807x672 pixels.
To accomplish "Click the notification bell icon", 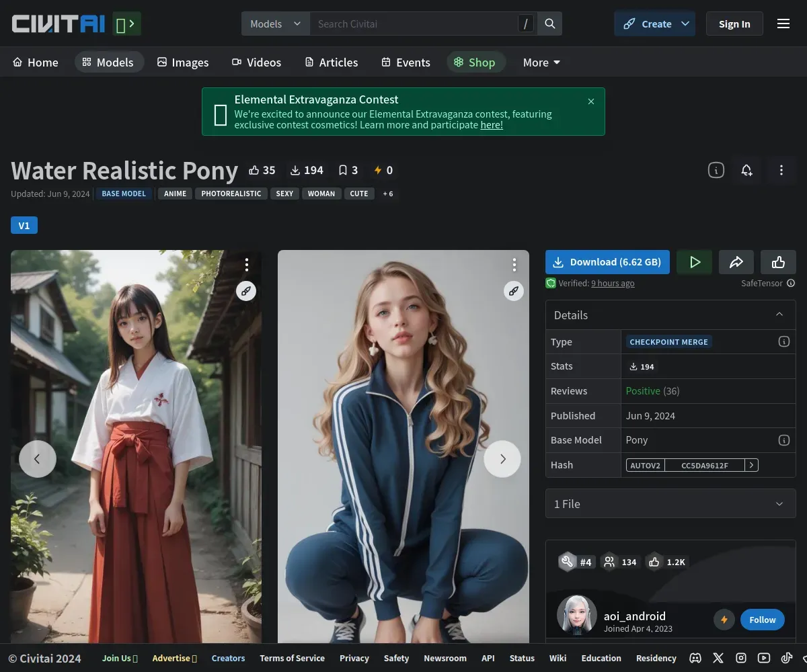I will tap(746, 170).
